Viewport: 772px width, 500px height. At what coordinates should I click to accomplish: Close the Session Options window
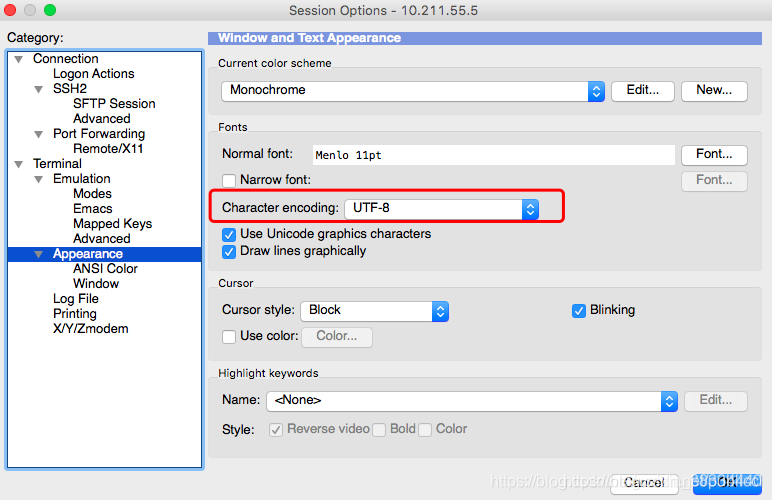click(x=10, y=10)
